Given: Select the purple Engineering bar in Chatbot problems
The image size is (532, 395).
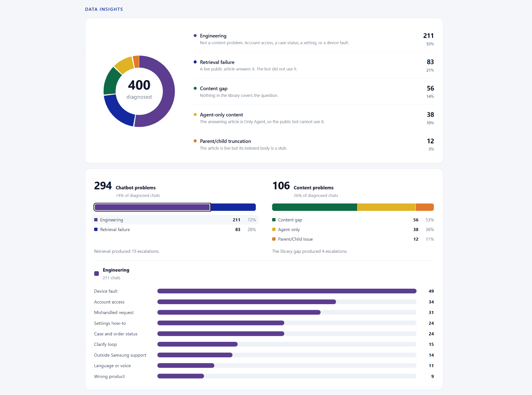Looking at the screenshot, I should [x=152, y=207].
